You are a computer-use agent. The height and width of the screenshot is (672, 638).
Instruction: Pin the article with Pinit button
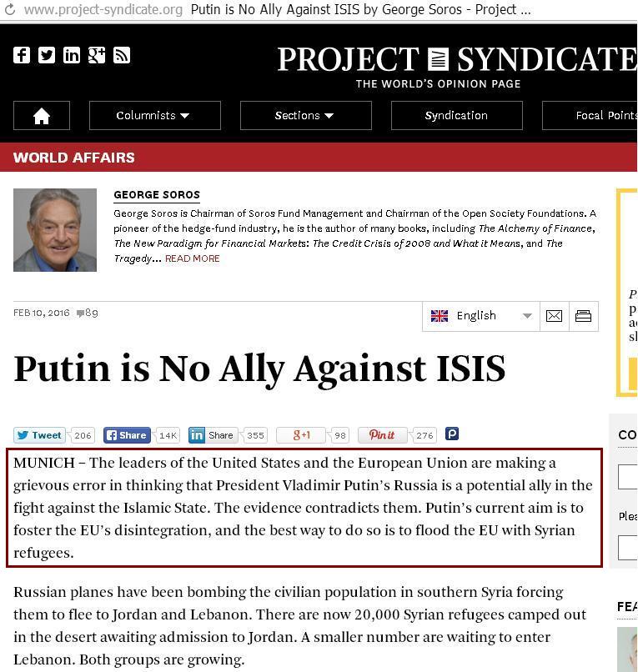[382, 435]
